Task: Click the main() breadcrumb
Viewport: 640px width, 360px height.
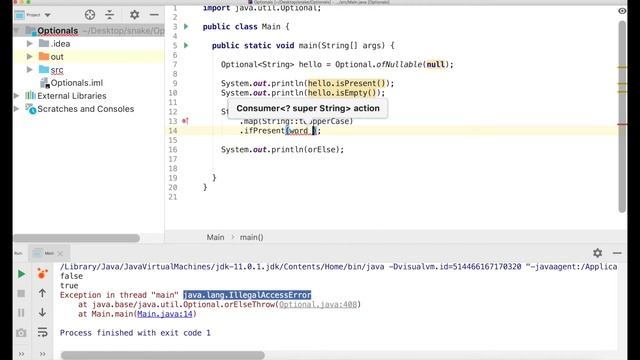Action: pyautogui.click(x=251, y=237)
